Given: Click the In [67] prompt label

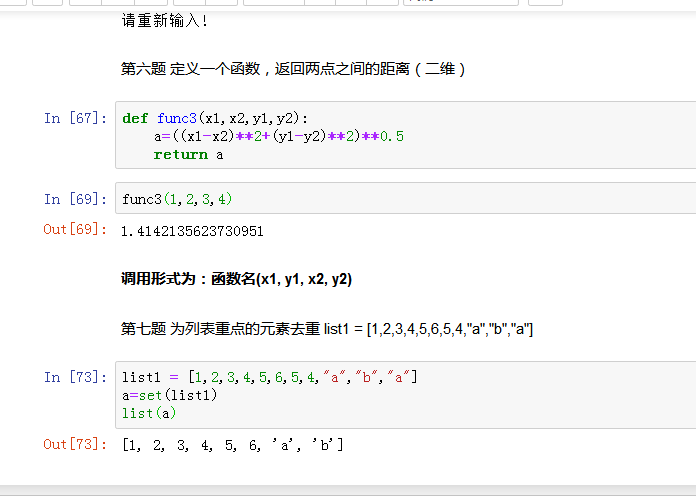Looking at the screenshot, I should coord(75,118).
